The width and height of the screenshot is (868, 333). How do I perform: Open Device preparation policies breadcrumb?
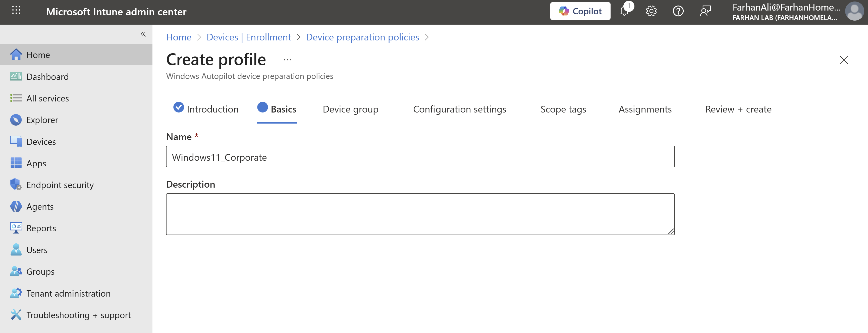point(362,37)
